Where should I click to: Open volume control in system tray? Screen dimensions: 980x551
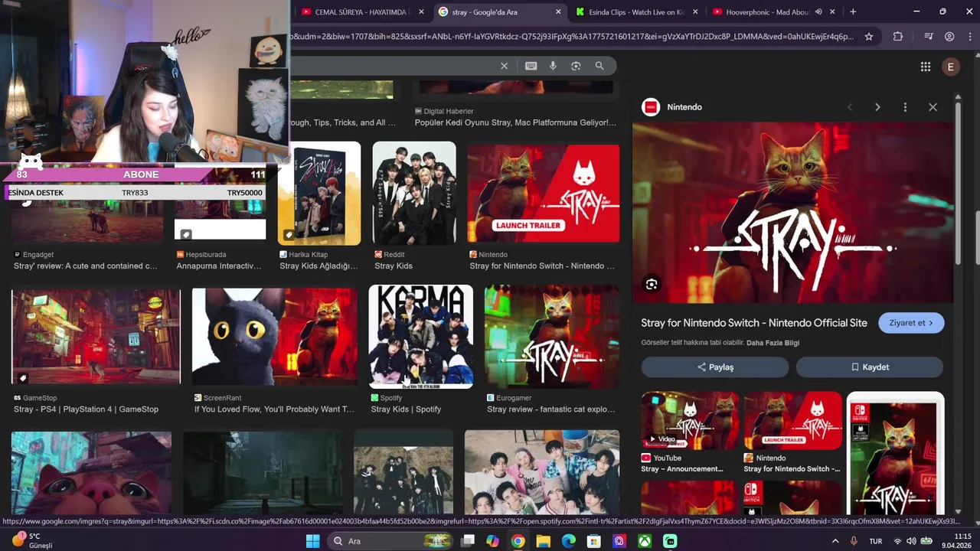911,541
